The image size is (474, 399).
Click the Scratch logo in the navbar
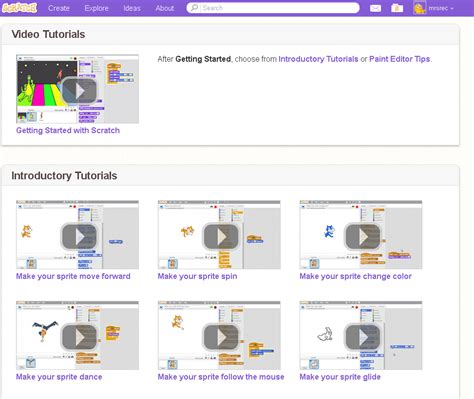coord(19,8)
